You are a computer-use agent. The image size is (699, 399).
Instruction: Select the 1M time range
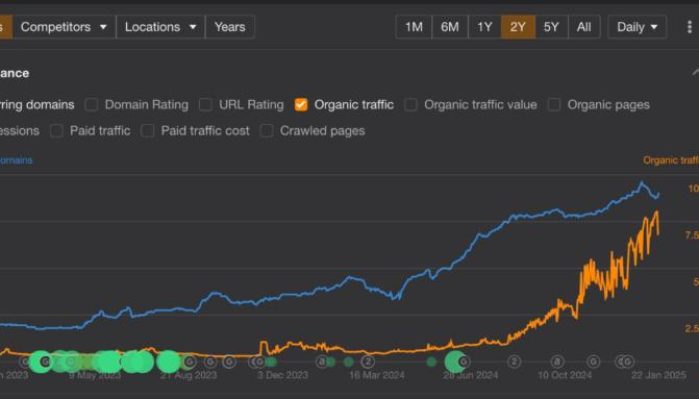pos(414,27)
